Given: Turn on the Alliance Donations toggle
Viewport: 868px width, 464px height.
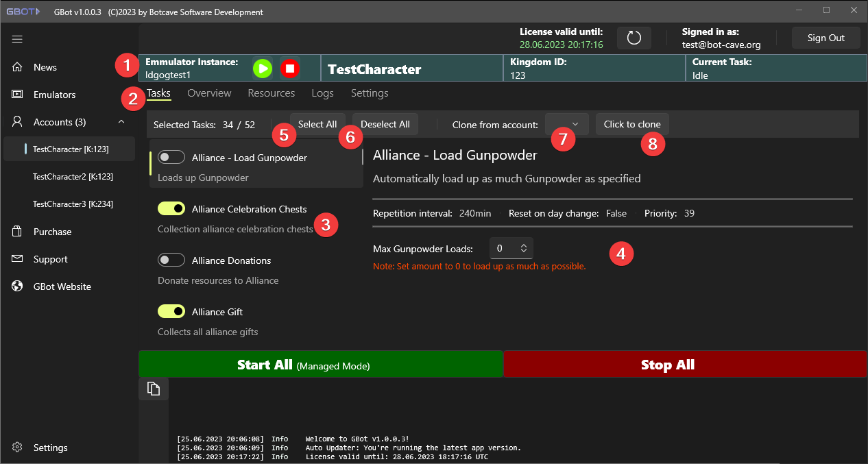Looking at the screenshot, I should [171, 260].
